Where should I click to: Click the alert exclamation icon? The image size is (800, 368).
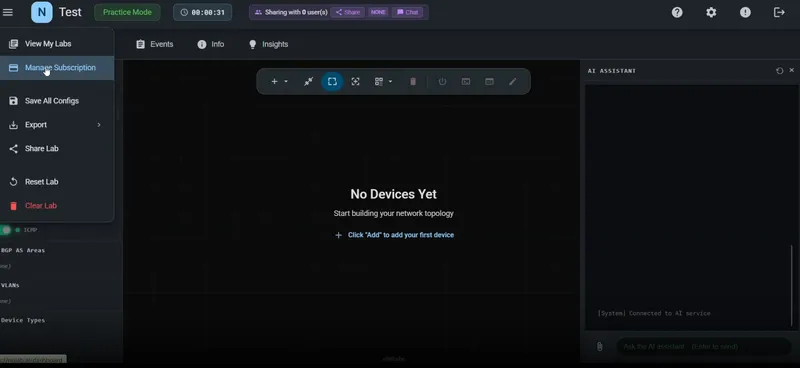[745, 12]
